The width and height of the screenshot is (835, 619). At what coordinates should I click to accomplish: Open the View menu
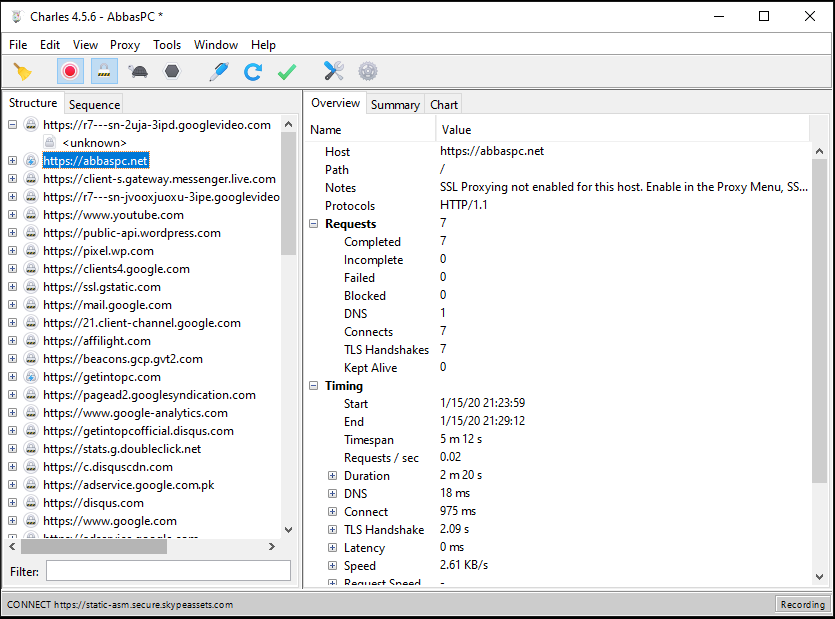pos(85,45)
